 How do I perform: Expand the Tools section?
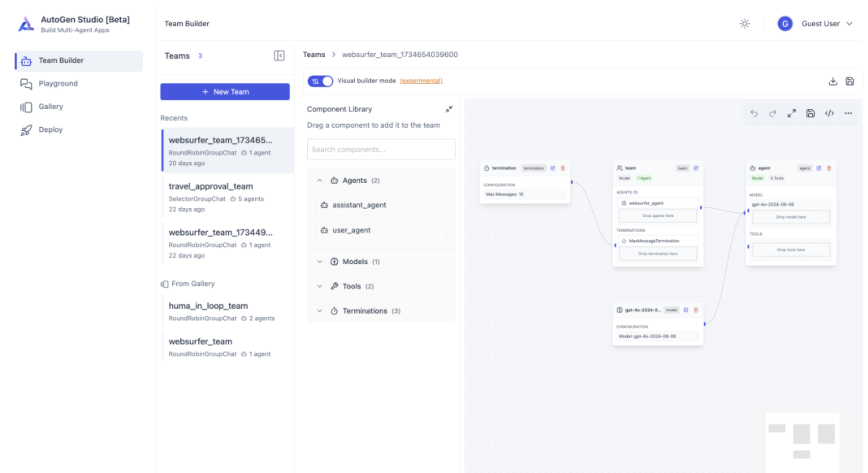pyautogui.click(x=381, y=286)
